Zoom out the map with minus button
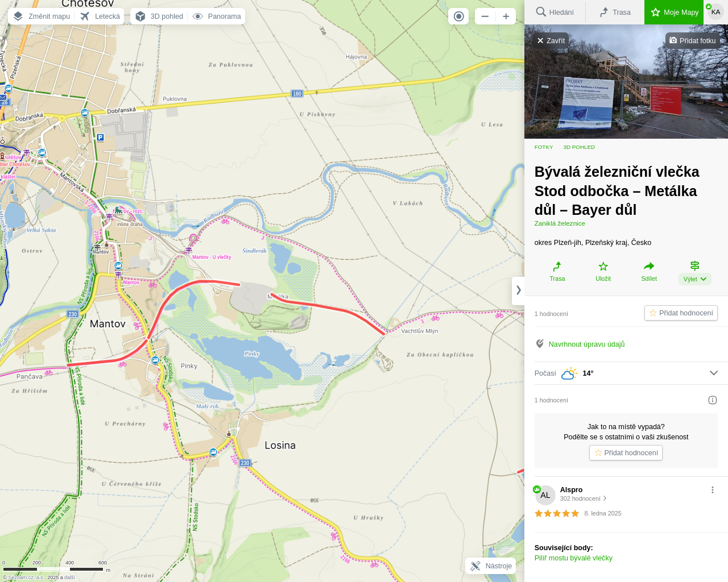The height and width of the screenshot is (582, 728). (485, 16)
